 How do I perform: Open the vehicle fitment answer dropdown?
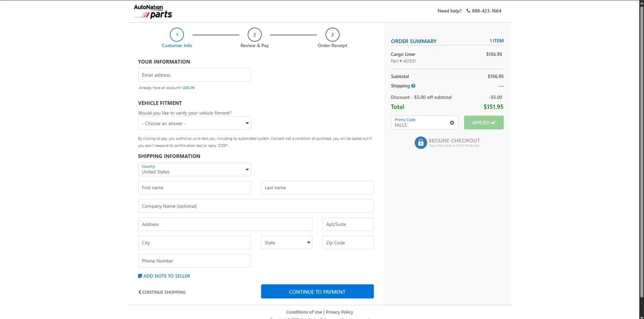(194, 123)
